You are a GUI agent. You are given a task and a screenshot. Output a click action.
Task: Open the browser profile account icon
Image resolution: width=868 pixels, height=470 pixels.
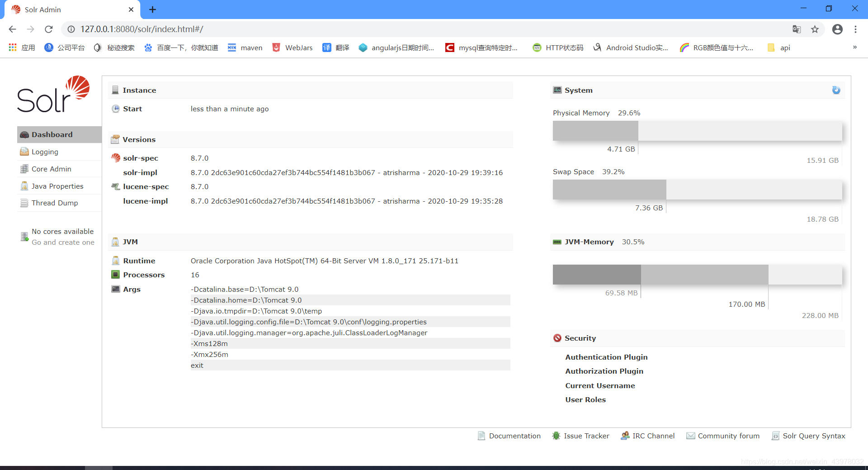837,29
